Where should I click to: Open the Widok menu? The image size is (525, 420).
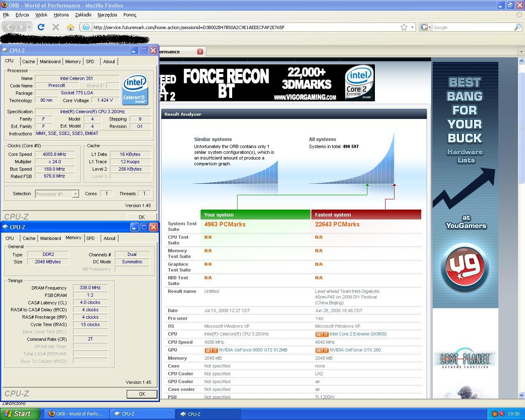pos(41,15)
